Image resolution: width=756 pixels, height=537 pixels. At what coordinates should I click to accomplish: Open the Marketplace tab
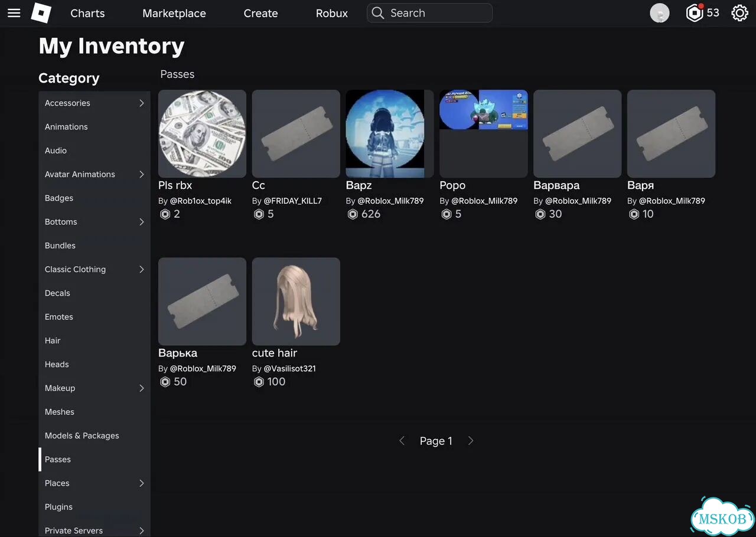tap(174, 13)
